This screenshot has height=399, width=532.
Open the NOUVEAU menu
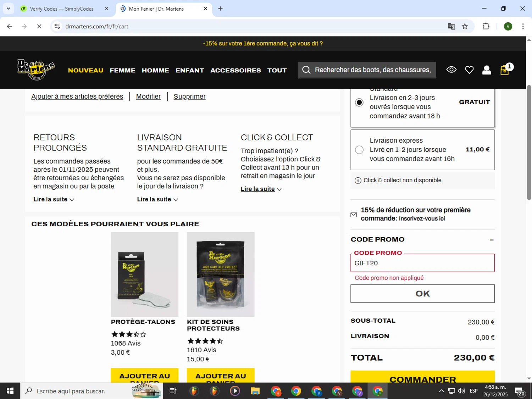point(85,70)
